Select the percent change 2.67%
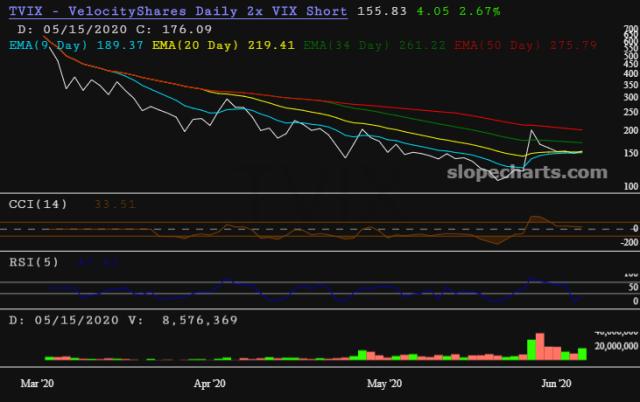This screenshot has height=402, width=640. pos(480,11)
